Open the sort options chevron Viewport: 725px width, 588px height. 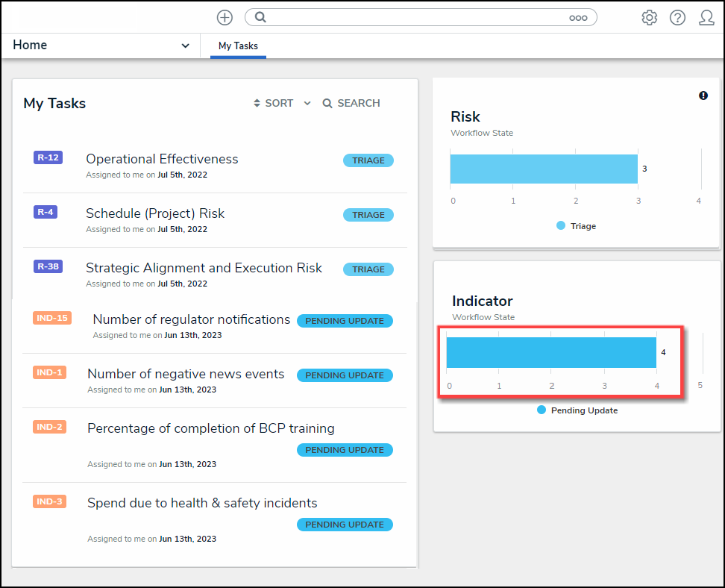click(307, 103)
